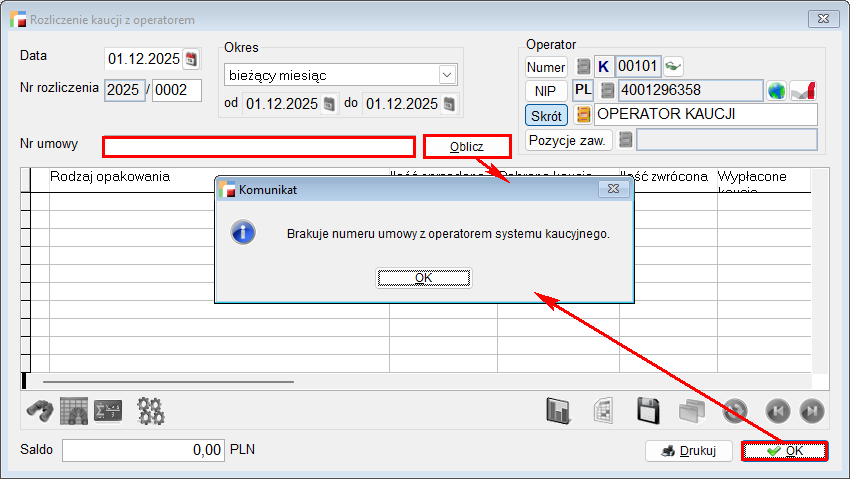Select the NIP operator search button
Image resolution: width=850 pixels, height=479 pixels.
(546, 91)
